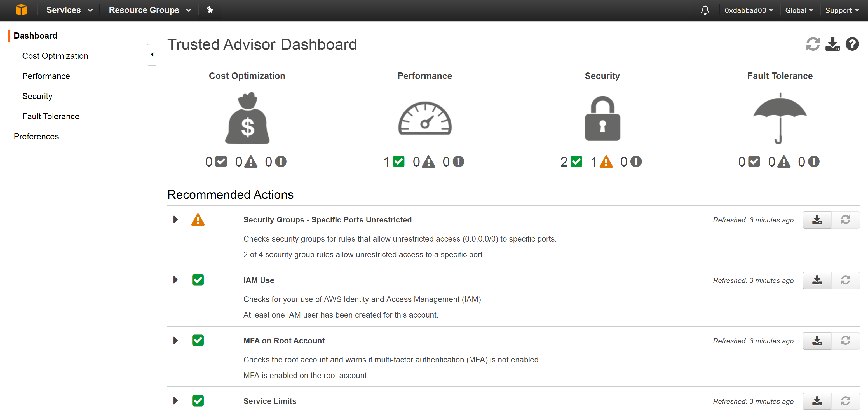Click the MFA on Root Account title
This screenshot has height=415, width=868.
[284, 341]
